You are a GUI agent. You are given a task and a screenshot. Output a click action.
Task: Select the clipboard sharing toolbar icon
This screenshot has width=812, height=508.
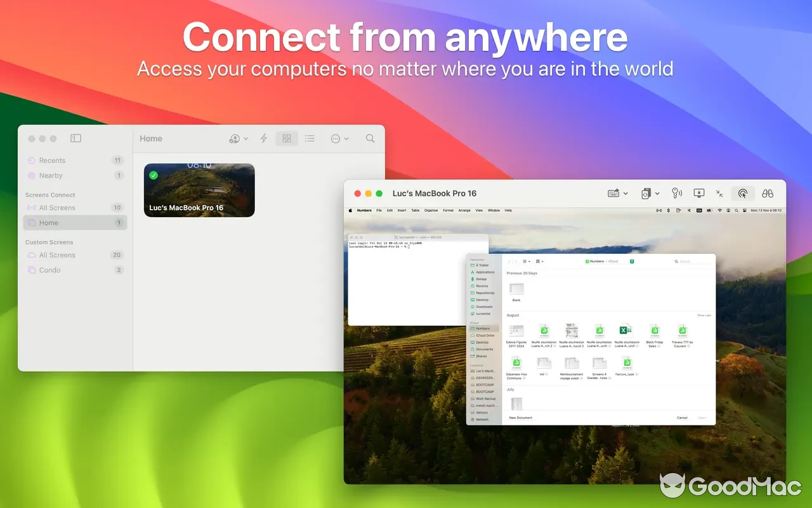click(646, 193)
